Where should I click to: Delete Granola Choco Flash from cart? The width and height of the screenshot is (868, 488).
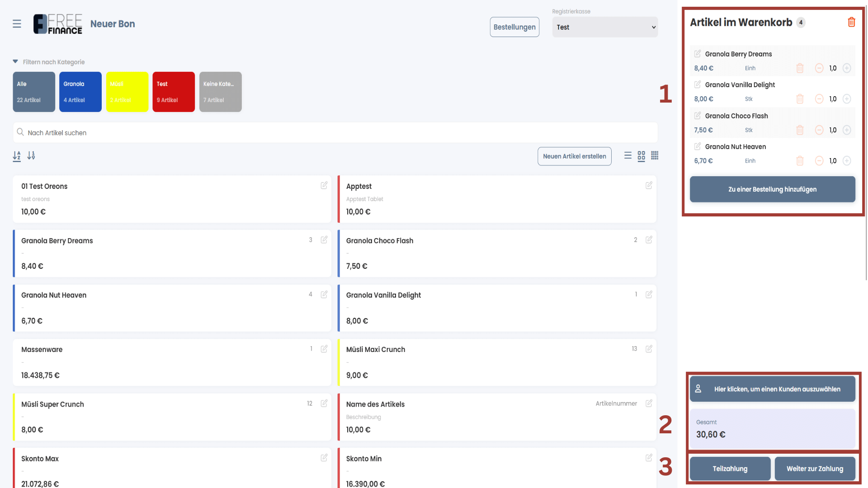tap(800, 130)
